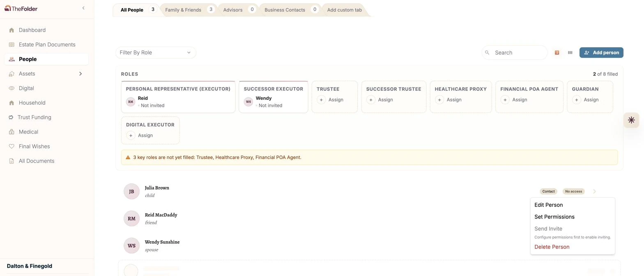Click the Final Wishes heart icon
This screenshot has height=276, width=644.
click(x=11, y=147)
